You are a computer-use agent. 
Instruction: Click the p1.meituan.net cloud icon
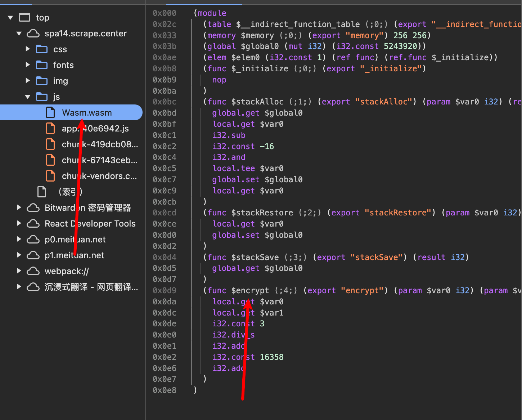click(33, 255)
